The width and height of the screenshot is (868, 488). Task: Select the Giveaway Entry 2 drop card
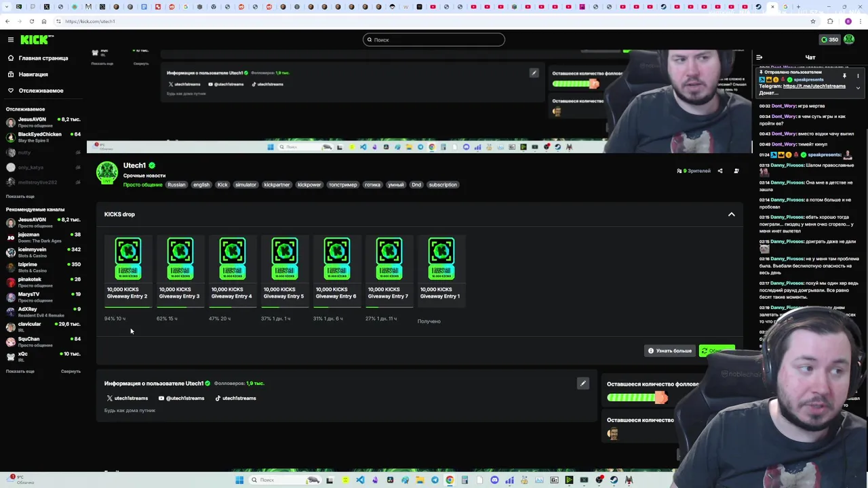127,270
